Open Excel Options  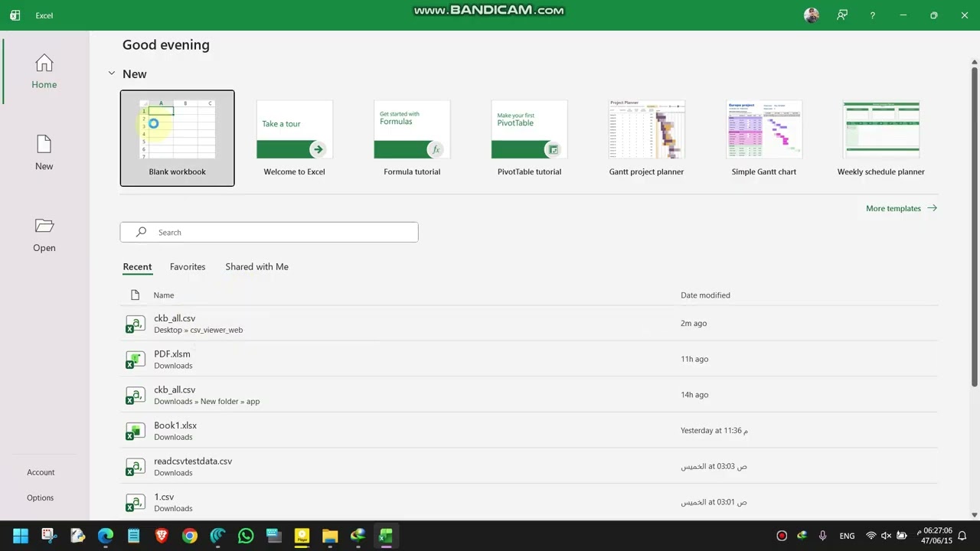tap(41, 497)
